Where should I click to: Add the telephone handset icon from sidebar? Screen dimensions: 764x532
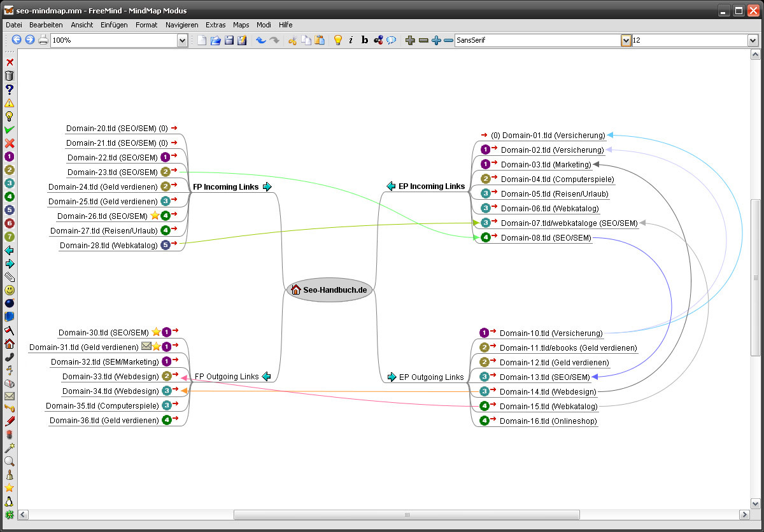pyautogui.click(x=10, y=356)
